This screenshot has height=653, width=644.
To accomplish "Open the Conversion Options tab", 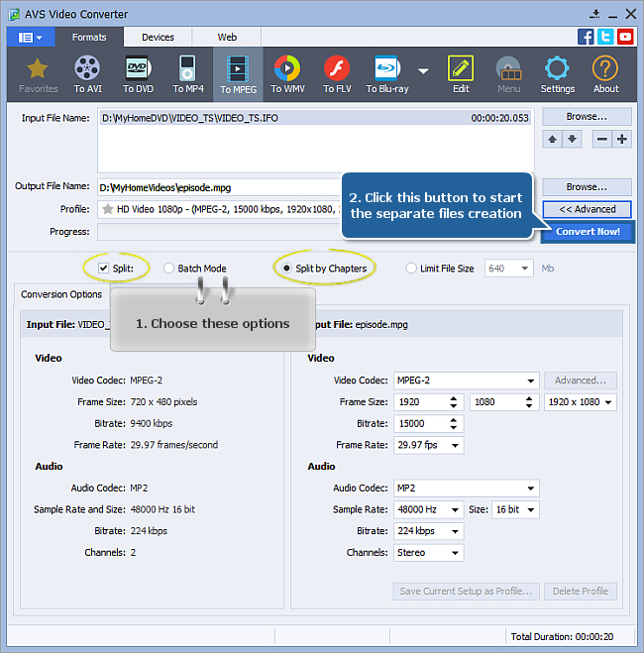I will click(x=61, y=294).
